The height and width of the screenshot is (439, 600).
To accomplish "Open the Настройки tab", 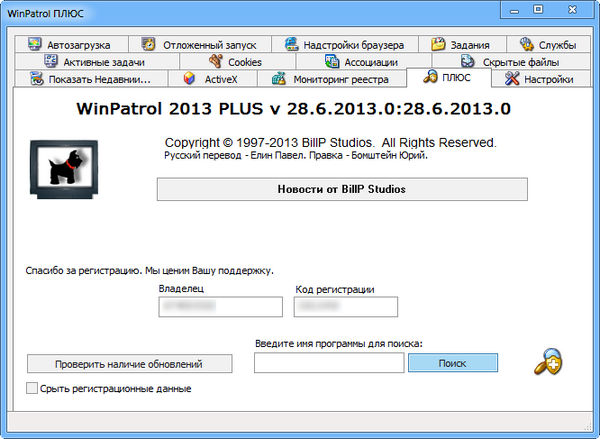I will (x=541, y=79).
